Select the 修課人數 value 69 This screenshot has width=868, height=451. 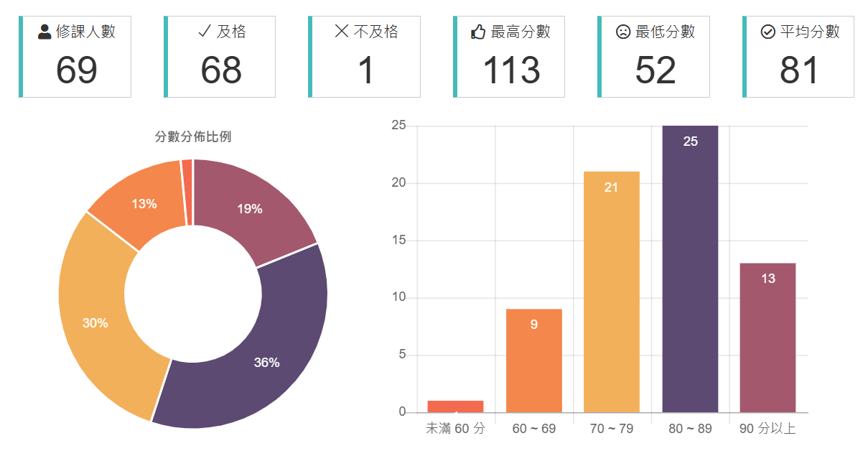(76, 70)
